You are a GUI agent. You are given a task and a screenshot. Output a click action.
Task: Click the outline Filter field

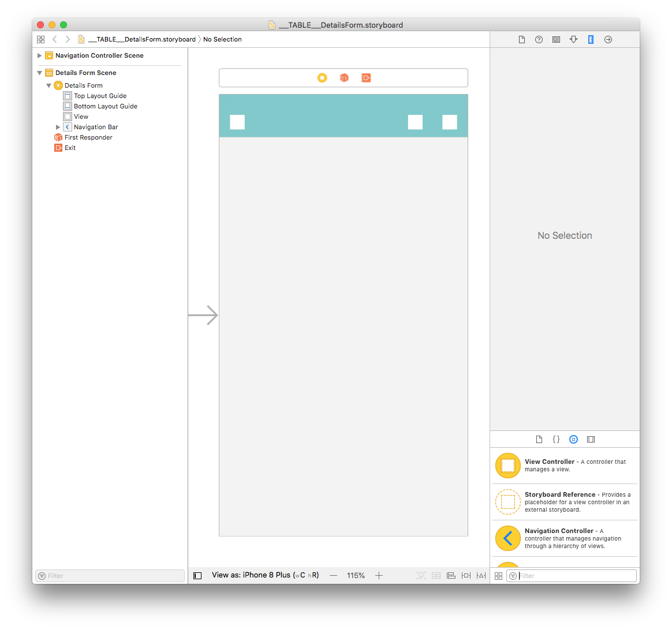click(110, 576)
